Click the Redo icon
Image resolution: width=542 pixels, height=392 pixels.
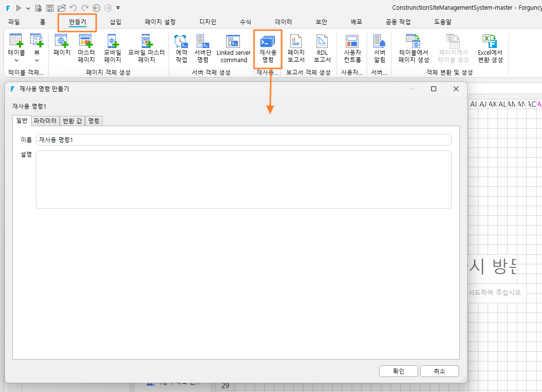tap(85, 8)
